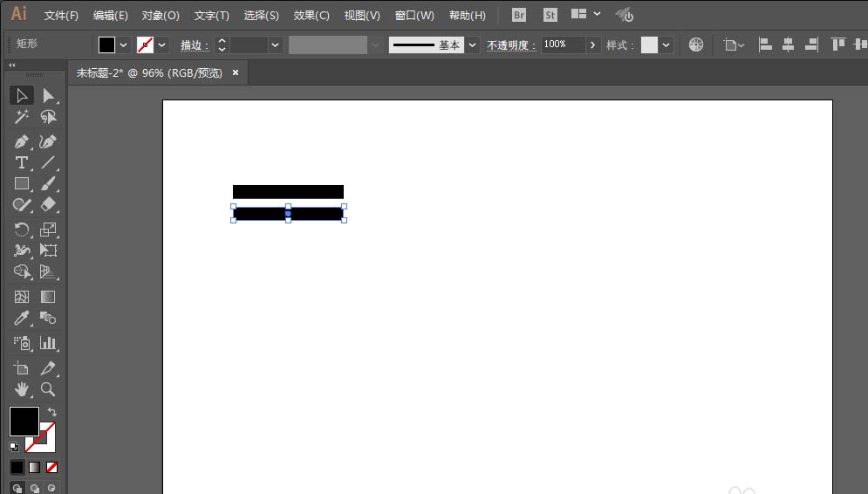
Task: Select the Rectangle tool in toolbox
Action: [22, 184]
